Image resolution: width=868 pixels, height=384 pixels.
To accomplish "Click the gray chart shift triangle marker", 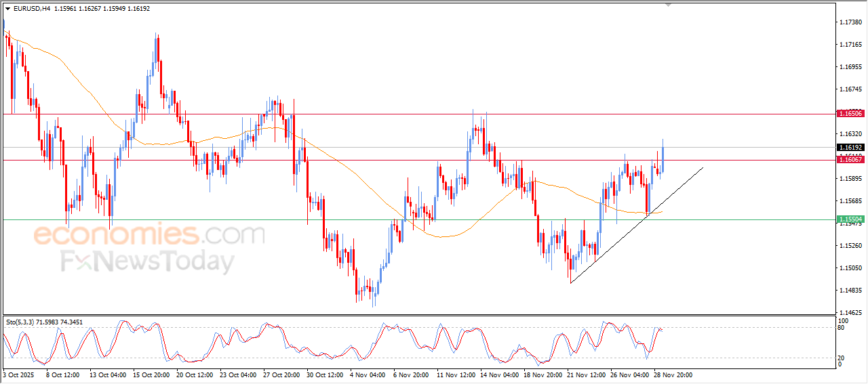I will pos(670,5).
